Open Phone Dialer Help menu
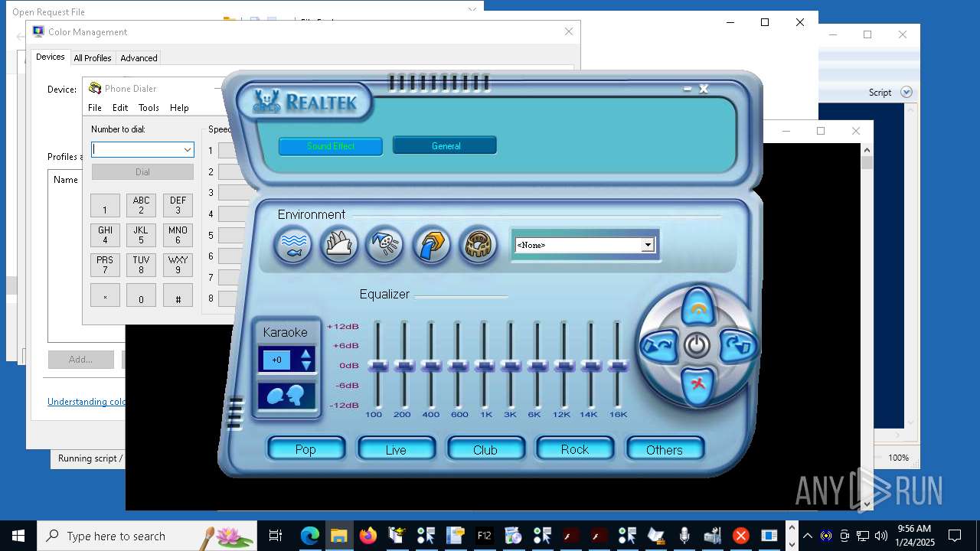This screenshot has width=980, height=551. (x=179, y=108)
